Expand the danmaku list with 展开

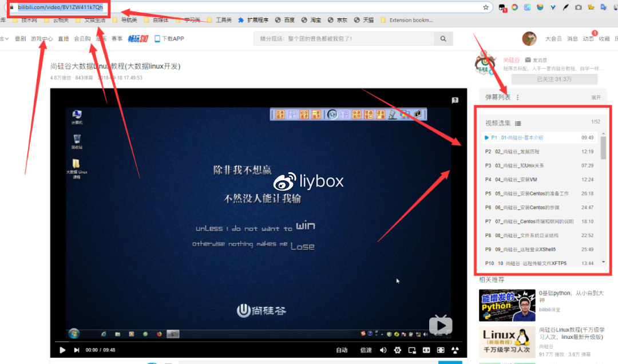coord(596,97)
